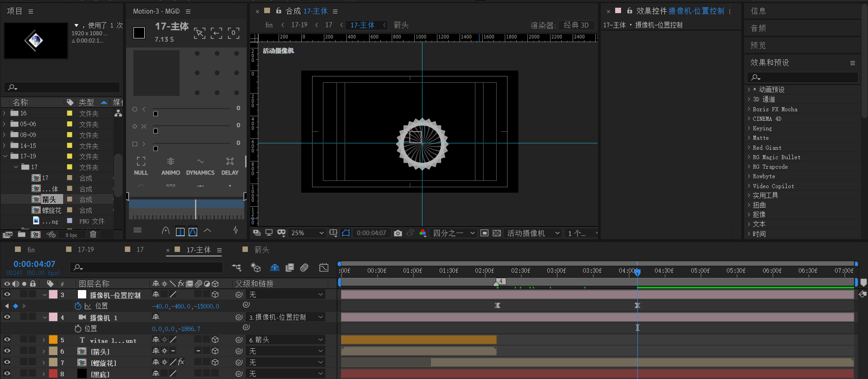Click the 经典 3D renderer button
This screenshot has width=868, height=379.
576,25
